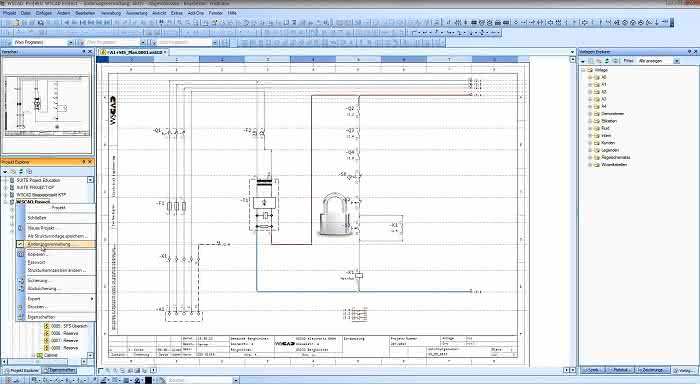This screenshot has height=384, width=700.
Task: Pin the Projekt Explorer panel
Action: coord(83,162)
